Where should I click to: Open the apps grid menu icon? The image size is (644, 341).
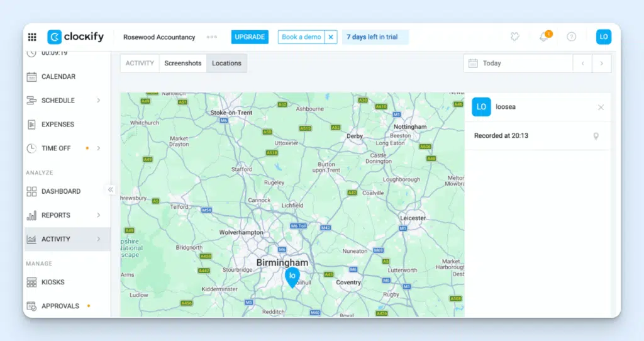coord(32,37)
